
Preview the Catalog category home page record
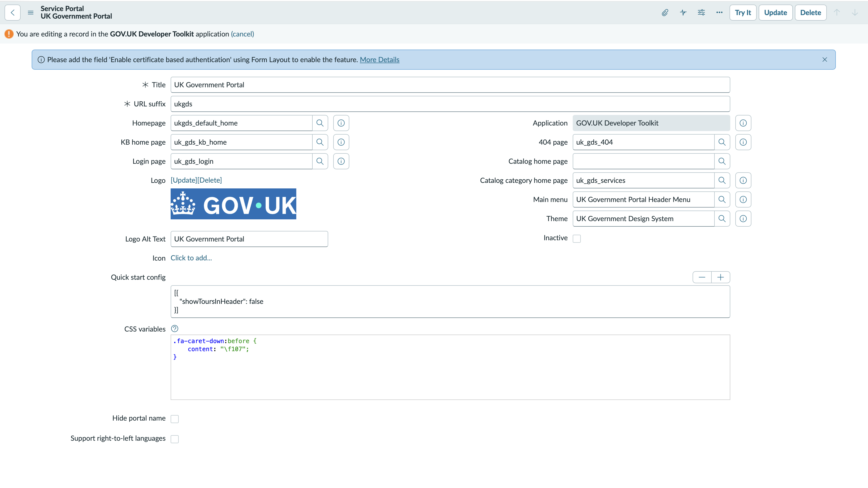tap(743, 180)
